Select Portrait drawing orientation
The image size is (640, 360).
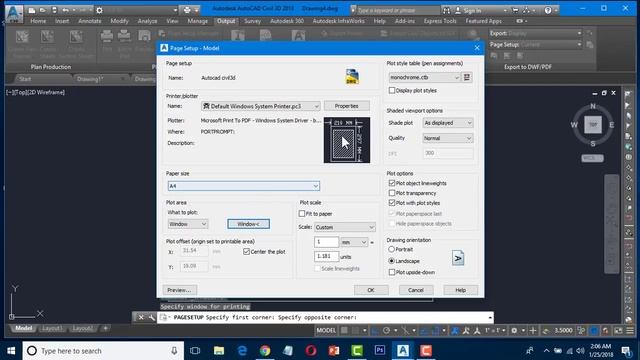(391, 249)
